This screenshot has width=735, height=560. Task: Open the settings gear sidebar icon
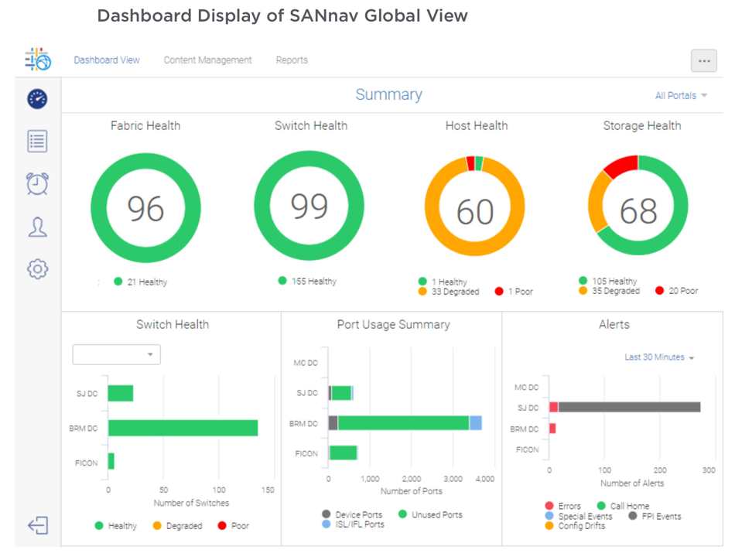tap(37, 269)
